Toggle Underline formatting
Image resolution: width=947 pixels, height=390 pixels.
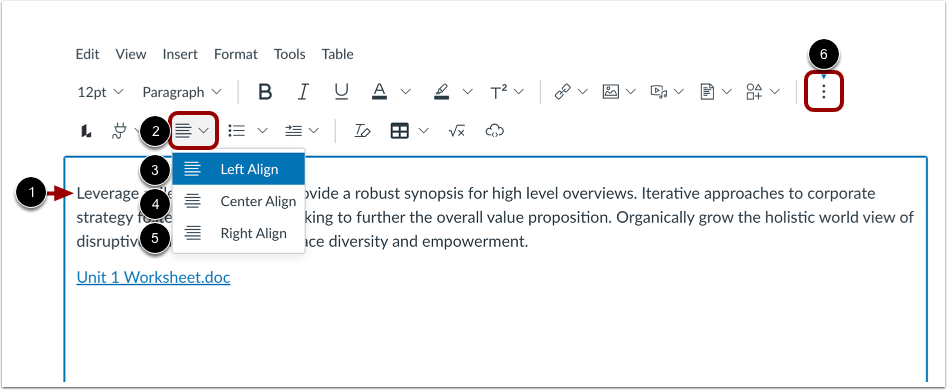coord(341,92)
